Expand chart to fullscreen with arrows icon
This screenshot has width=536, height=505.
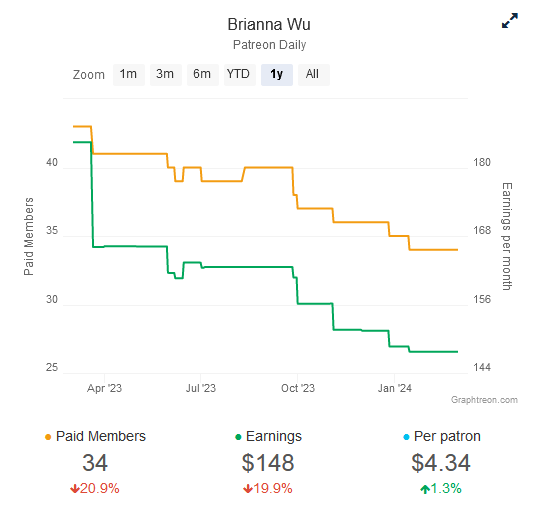point(510,21)
